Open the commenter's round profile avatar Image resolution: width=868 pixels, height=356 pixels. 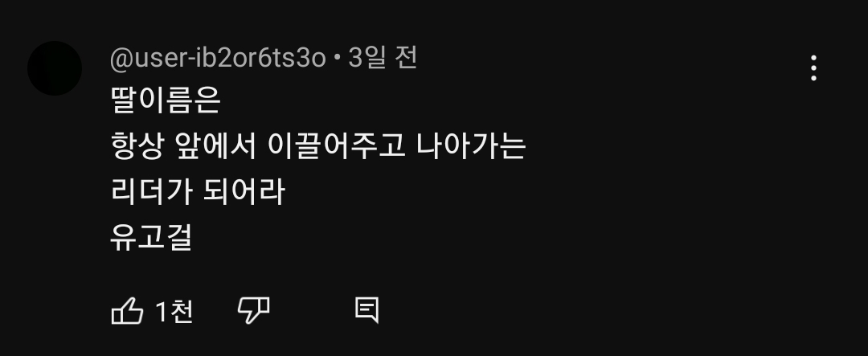pyautogui.click(x=55, y=68)
